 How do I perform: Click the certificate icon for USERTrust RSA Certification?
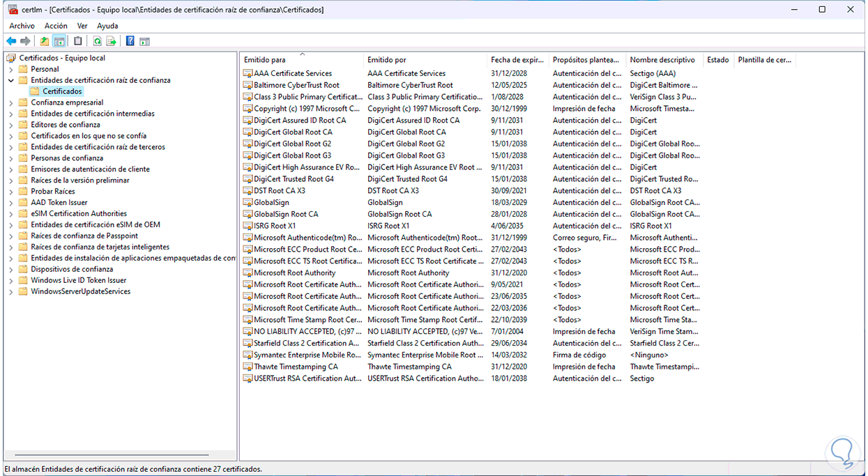[248, 378]
